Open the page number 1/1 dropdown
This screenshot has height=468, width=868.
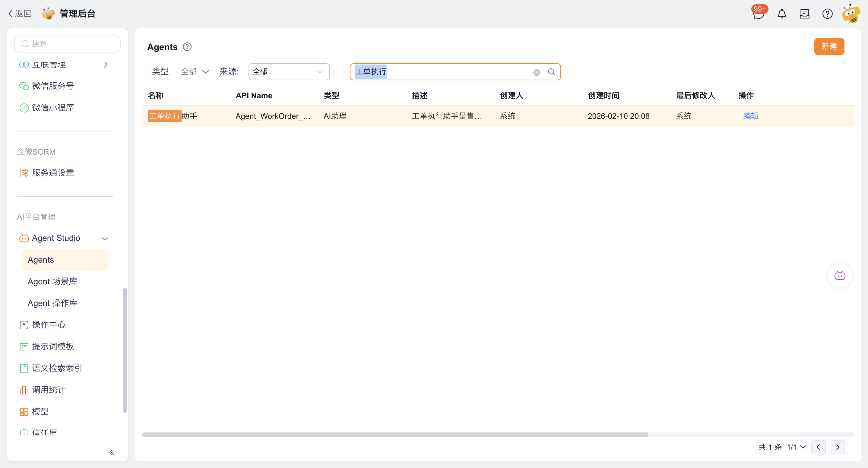(796, 447)
